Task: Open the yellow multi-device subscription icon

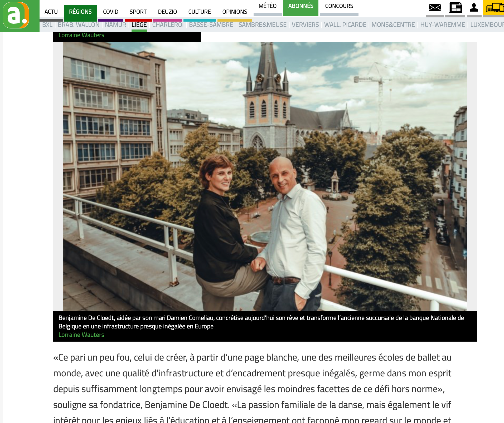Action: 495,7
